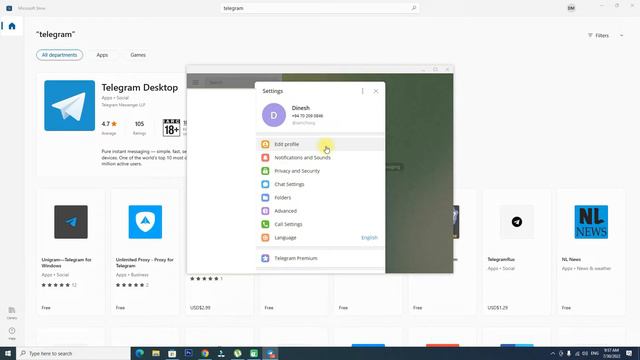Click the 4.7 star average rating of Telegram Desktop
Viewport: 640px width, 360px height.
pos(109,124)
